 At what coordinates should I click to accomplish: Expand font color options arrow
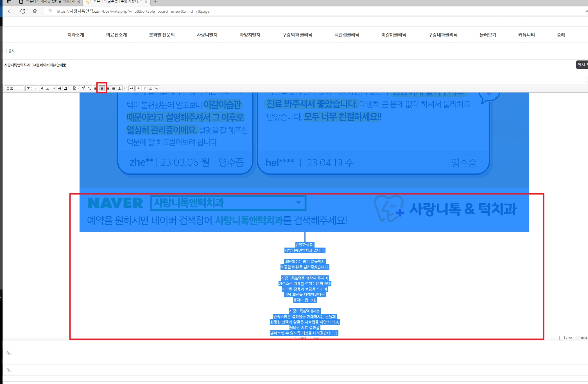(x=70, y=88)
